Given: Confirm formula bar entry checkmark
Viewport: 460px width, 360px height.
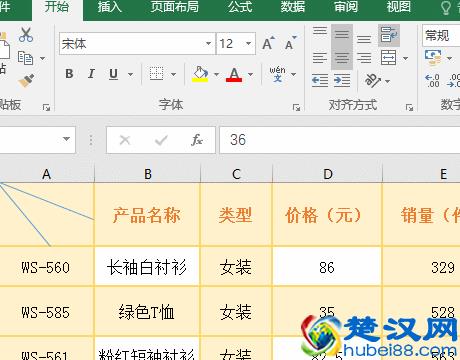Looking at the screenshot, I should [x=161, y=140].
